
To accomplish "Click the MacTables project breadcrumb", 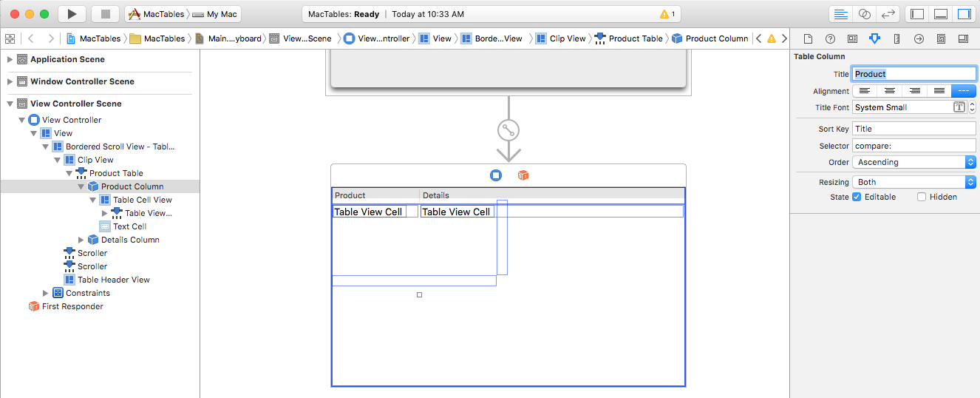I will [x=93, y=38].
